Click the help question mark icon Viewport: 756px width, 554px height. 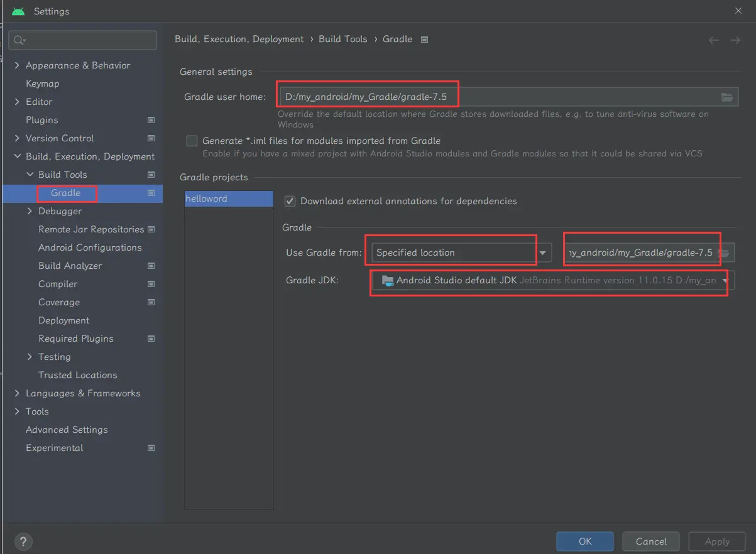(x=23, y=541)
